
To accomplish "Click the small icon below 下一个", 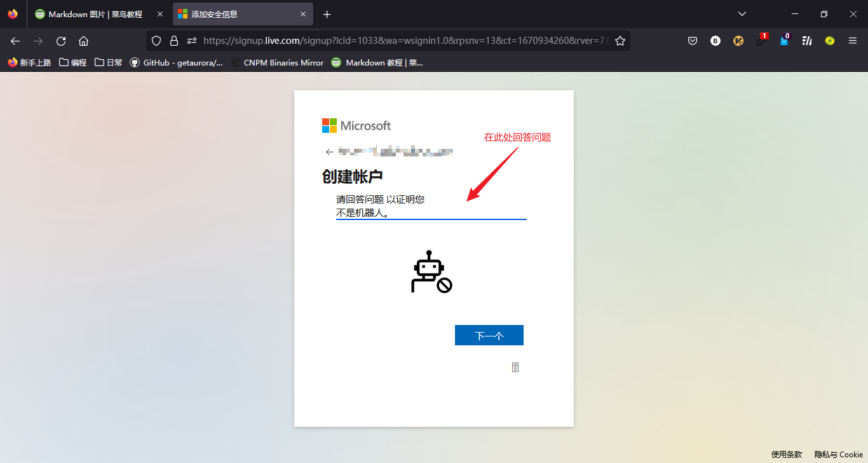I will [x=515, y=367].
